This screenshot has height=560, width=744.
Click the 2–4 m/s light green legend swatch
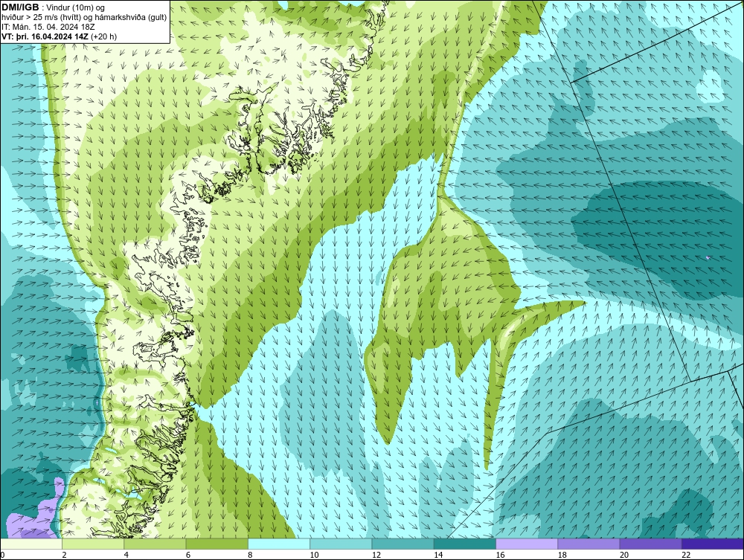pyautogui.click(x=93, y=544)
